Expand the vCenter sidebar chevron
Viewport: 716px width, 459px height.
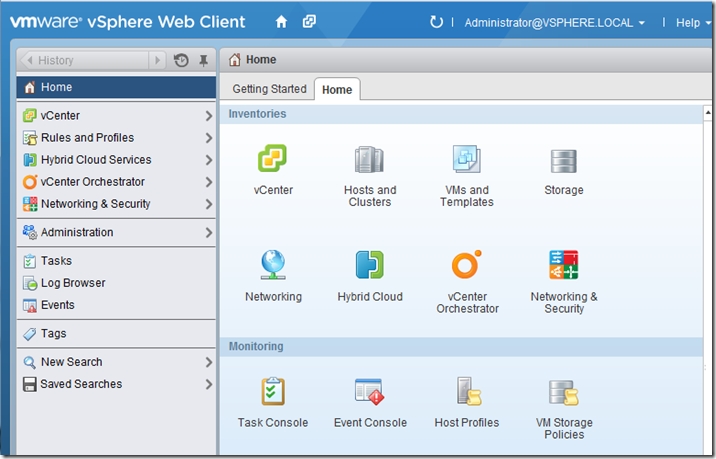pyautogui.click(x=209, y=116)
